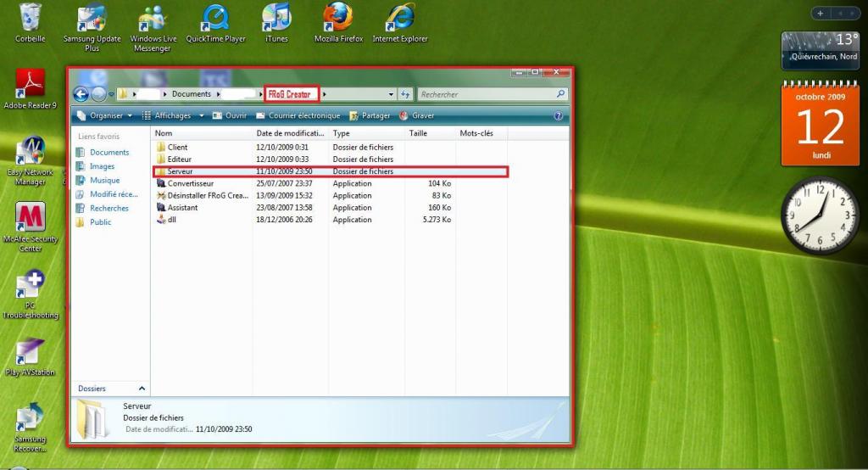Expand the Dossiers folder pane chevron
Image resolution: width=868 pixels, height=470 pixels.
pos(142,389)
